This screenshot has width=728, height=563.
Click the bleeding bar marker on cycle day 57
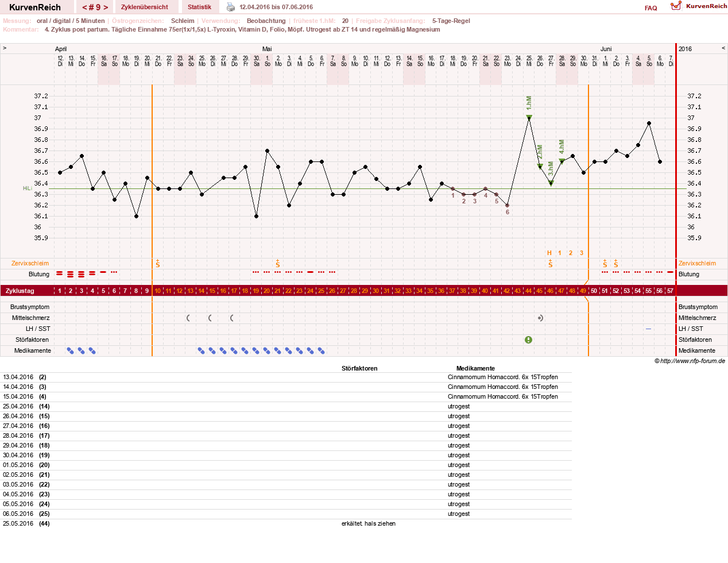671,272
